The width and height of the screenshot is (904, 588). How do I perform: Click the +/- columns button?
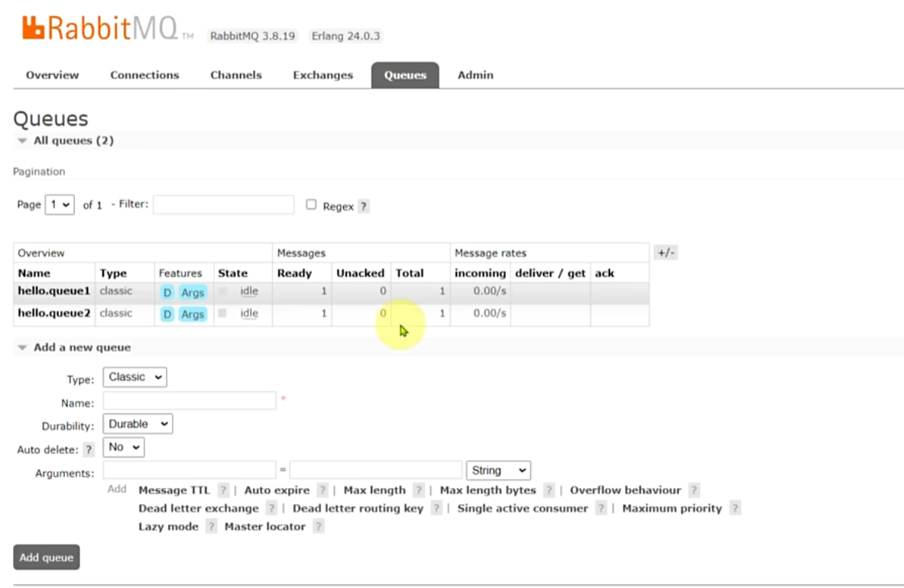[666, 252]
